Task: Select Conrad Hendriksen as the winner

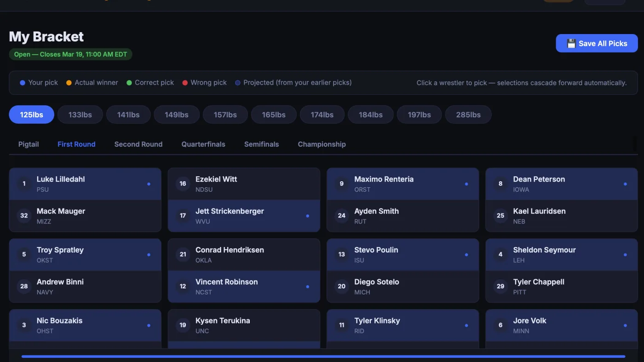Action: pyautogui.click(x=244, y=254)
